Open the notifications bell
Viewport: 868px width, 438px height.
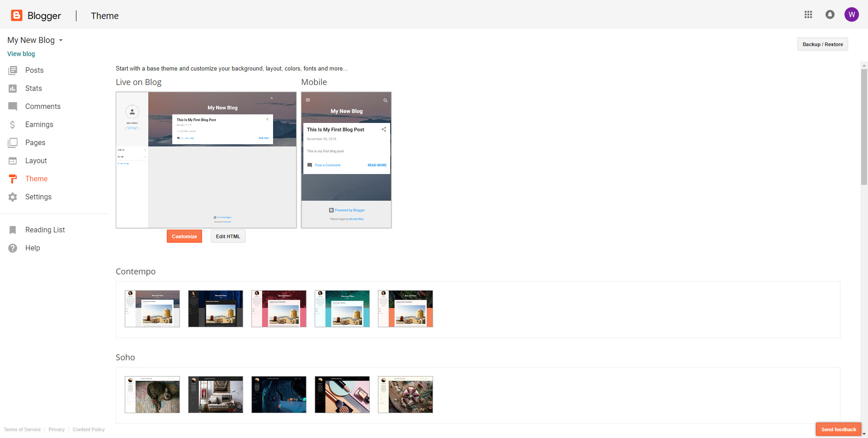click(830, 14)
